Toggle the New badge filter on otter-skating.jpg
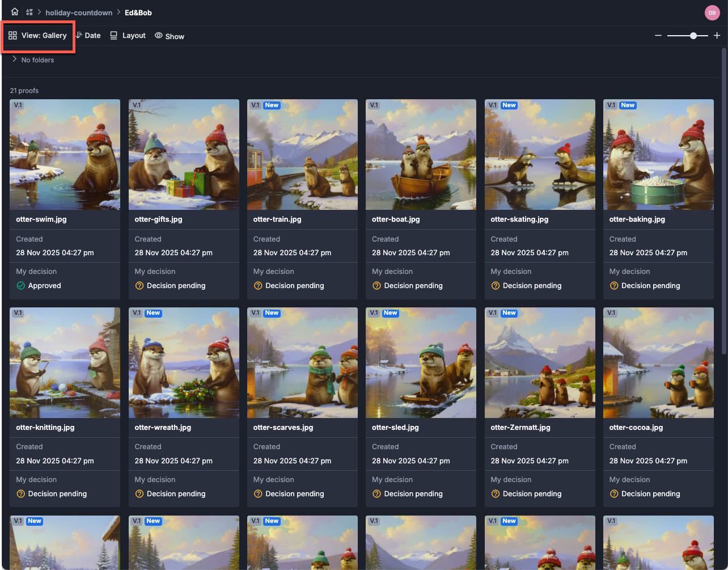 tap(509, 105)
